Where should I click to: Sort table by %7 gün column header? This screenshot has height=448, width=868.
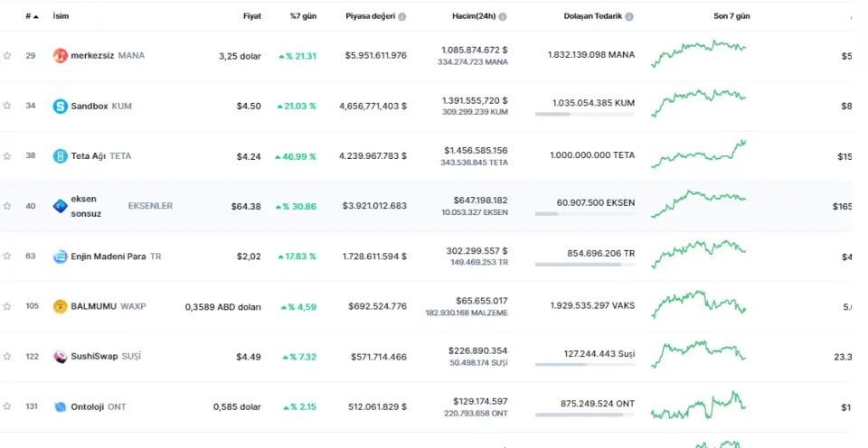tap(303, 16)
